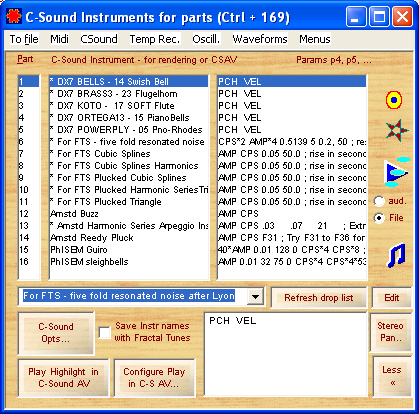Click the instrument name combo box field

(133, 296)
